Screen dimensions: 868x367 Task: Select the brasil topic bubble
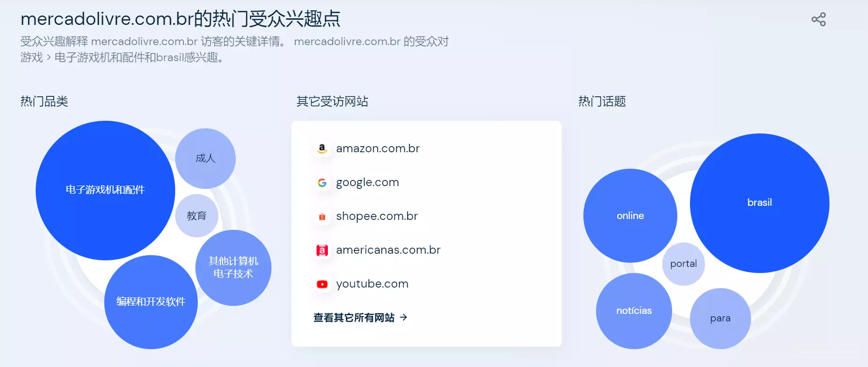pos(759,203)
